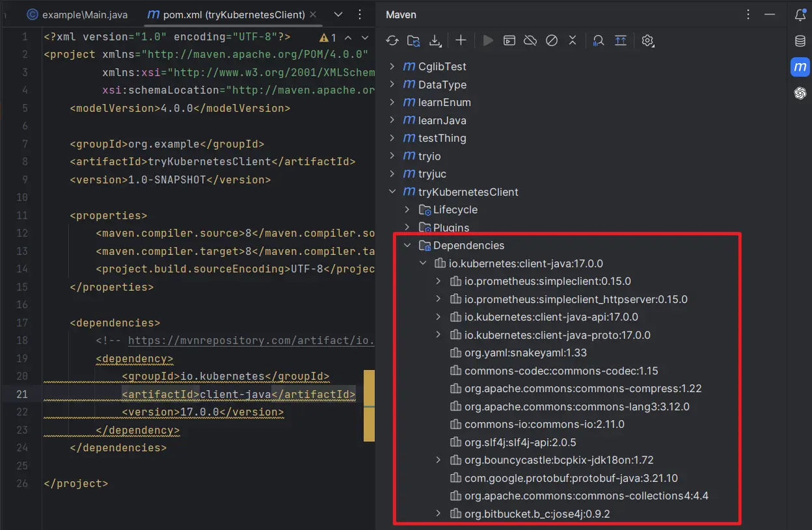Open the Database tool window
Screen dimensions: 812x530
point(800,41)
